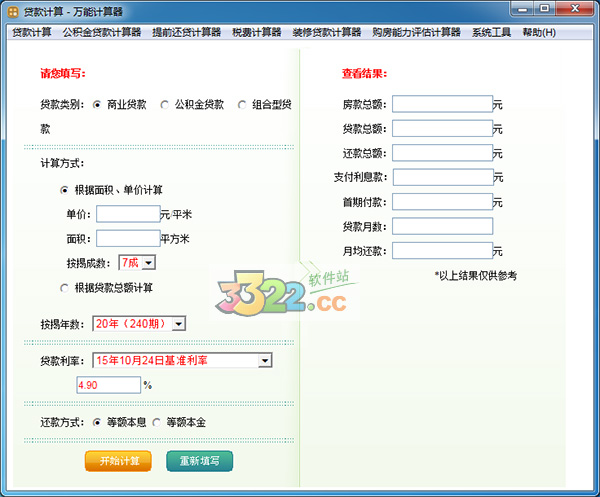Viewport: 600px width, 497px height.
Task: Open the 购房能力评估计算器 menu
Action: coord(416,33)
